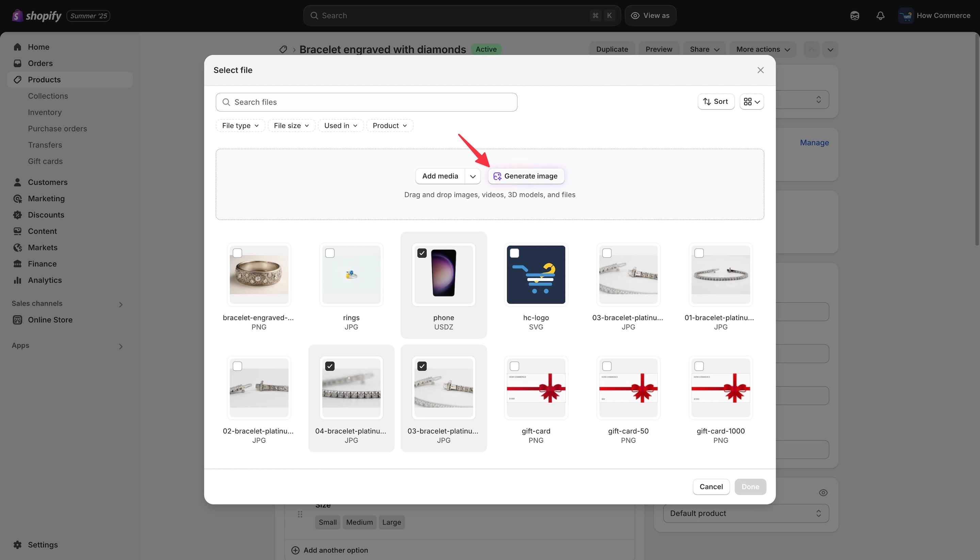Viewport: 980px width, 560px height.
Task: Check the gift-card PNG file
Action: pyautogui.click(x=514, y=366)
